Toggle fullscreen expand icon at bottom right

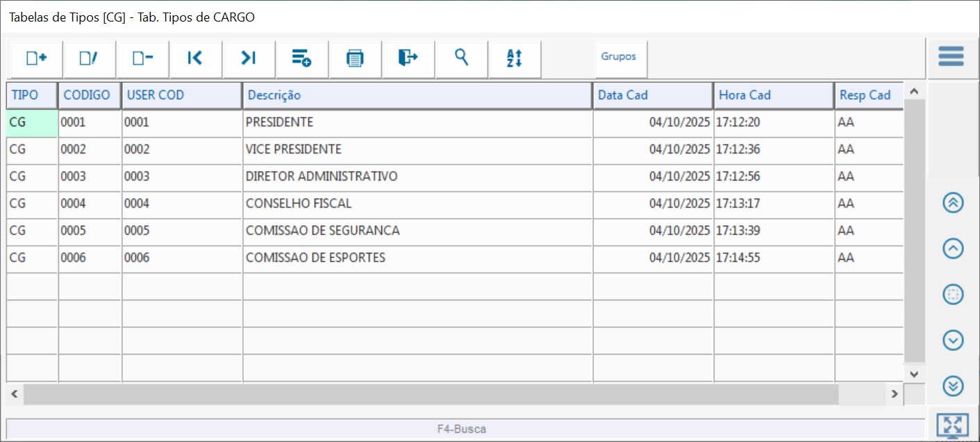click(x=952, y=425)
